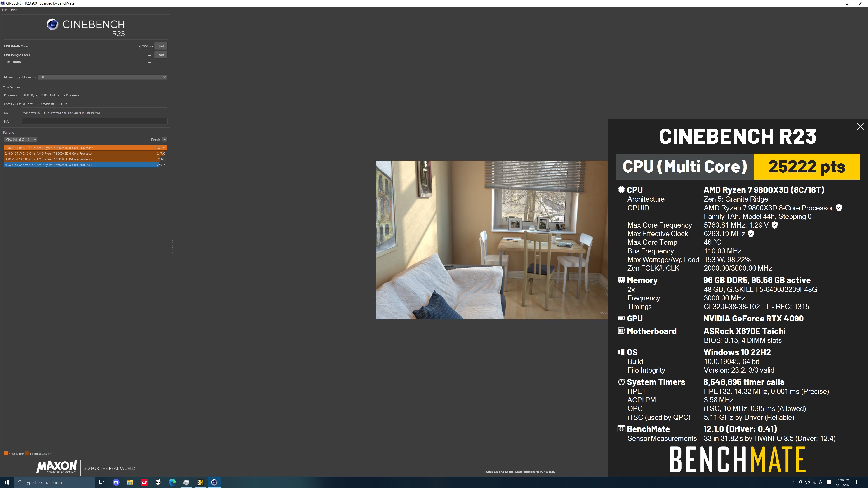The width and height of the screenshot is (868, 488).
Task: Click the taskbar search box
Action: pos(54,482)
